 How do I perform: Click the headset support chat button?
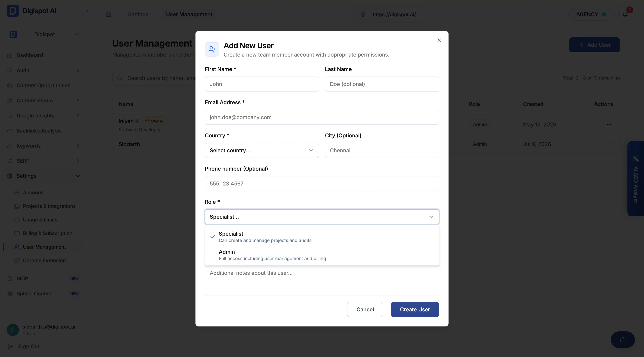(623, 339)
